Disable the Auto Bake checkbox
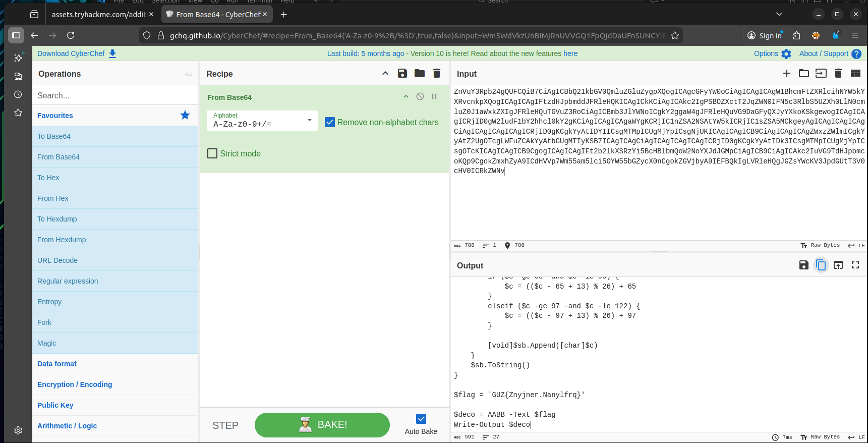 (421, 419)
